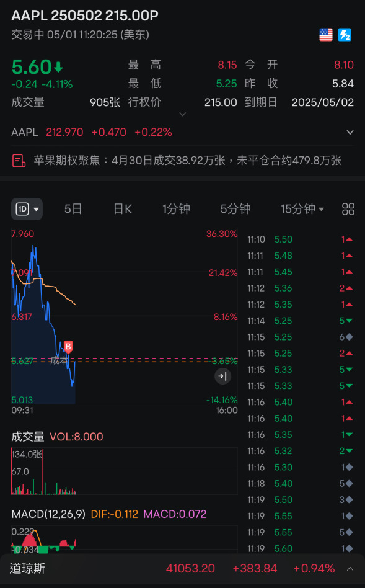Open the 苹果期权聚焦 news headline
The width and height of the screenshot is (365, 588).
tap(188, 161)
